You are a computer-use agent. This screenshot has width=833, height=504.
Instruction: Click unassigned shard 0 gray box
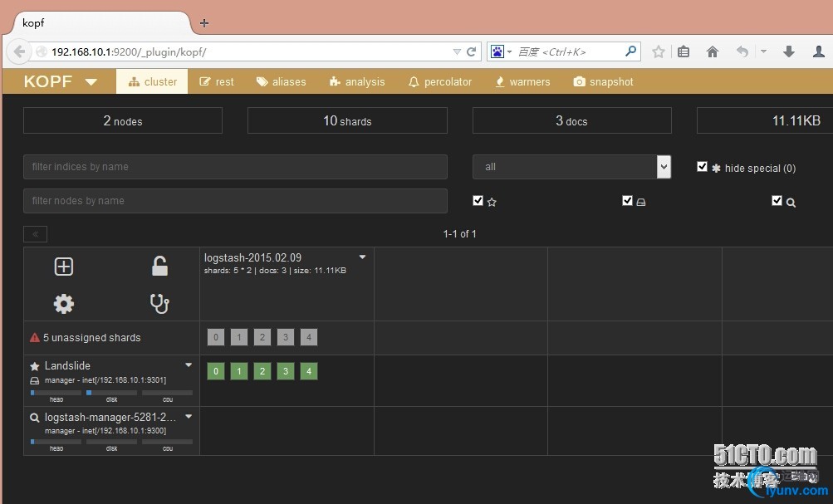point(216,337)
